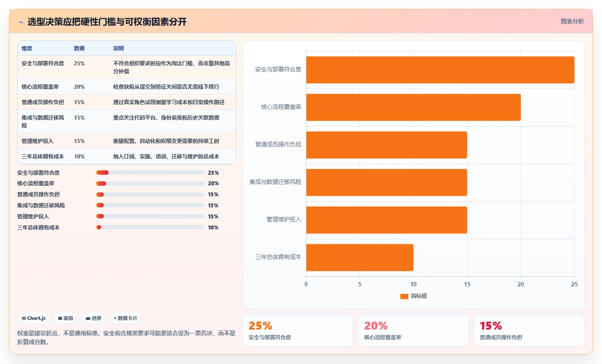The width and height of the screenshot is (602, 364).
Task: Click the progress bar for 管理维护投入
Action: pos(150,216)
